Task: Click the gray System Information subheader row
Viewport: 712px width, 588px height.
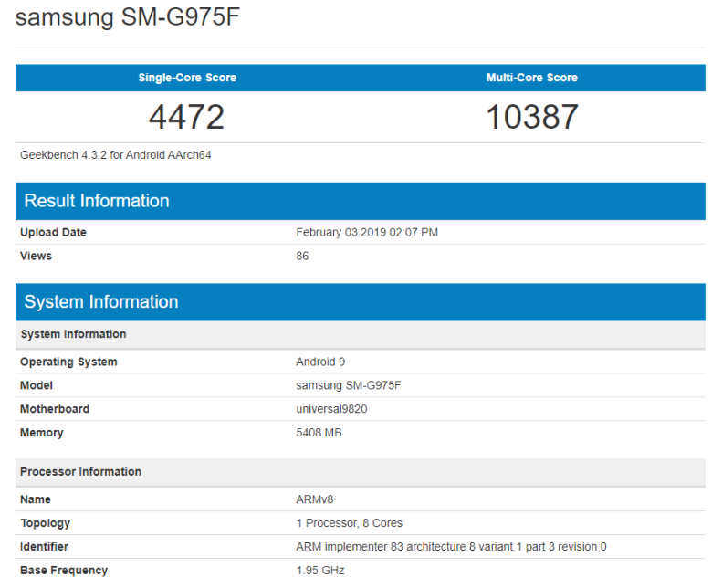Action: click(x=360, y=335)
